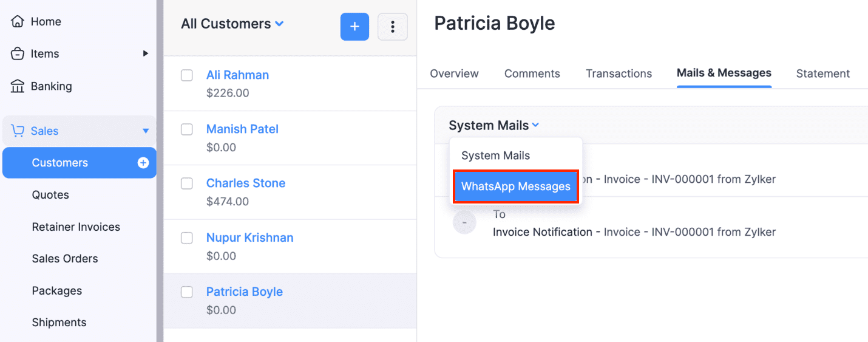Image resolution: width=868 pixels, height=342 pixels.
Task: Switch to the Transactions tab
Action: 619,74
